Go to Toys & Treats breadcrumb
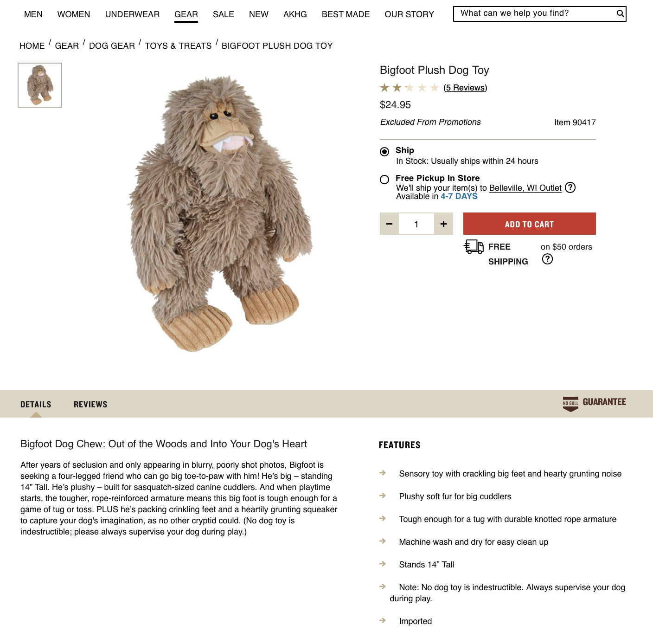 178,46
